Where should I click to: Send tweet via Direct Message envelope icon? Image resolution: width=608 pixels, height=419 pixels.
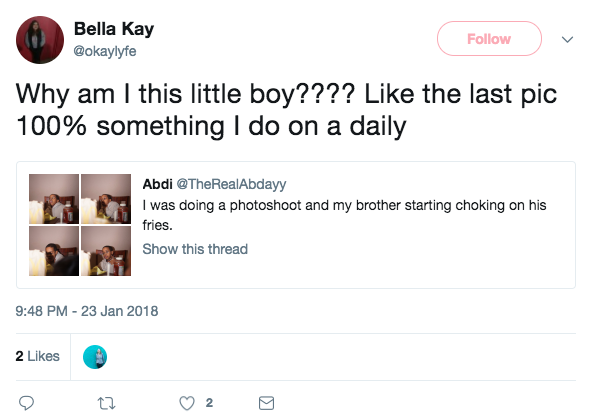[266, 403]
